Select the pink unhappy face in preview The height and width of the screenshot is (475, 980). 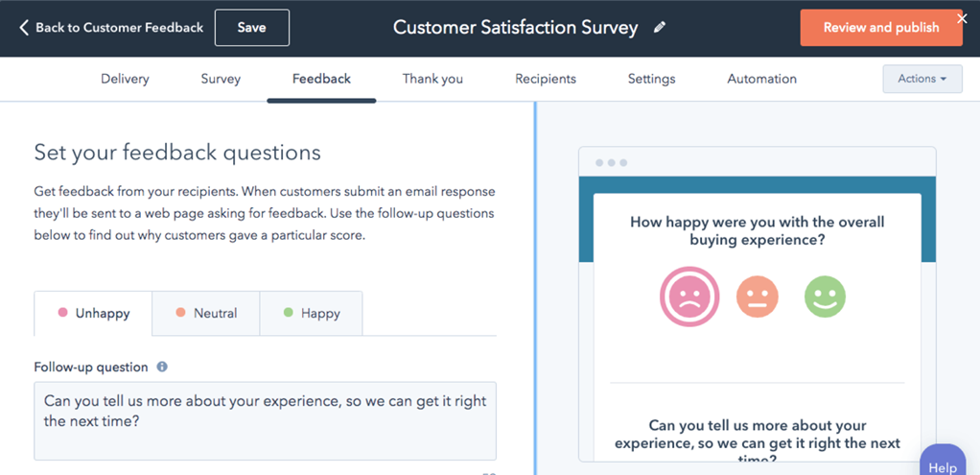[688, 297]
